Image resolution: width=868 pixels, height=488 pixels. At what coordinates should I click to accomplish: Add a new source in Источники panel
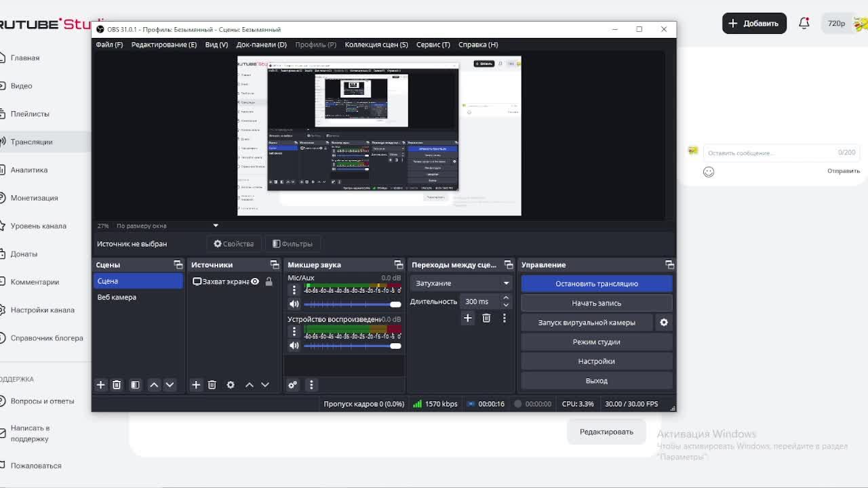[x=196, y=385]
